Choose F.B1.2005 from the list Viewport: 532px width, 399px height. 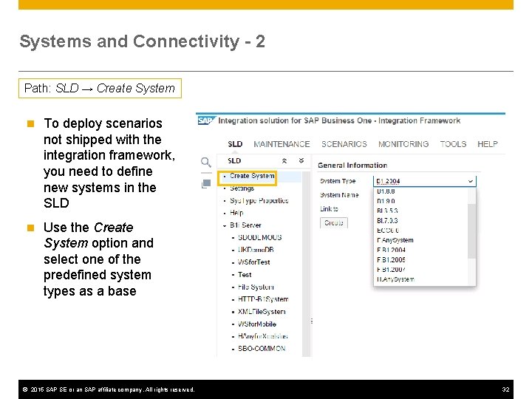391,260
